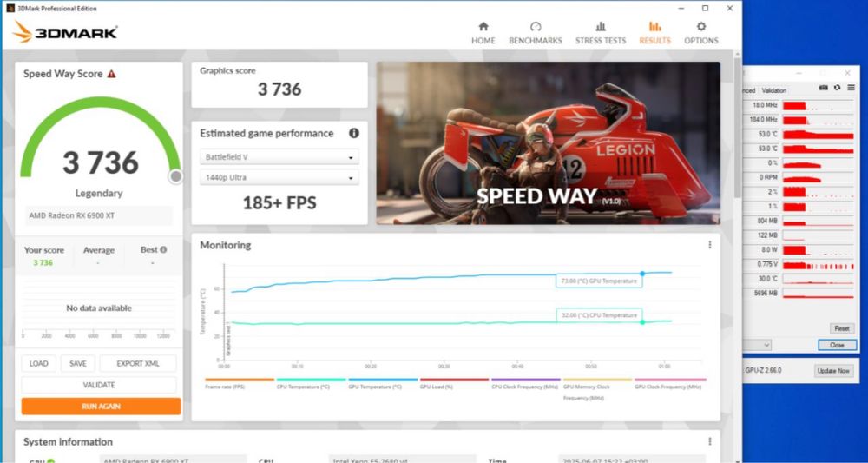Click the 184.0 MHz reading in GPU-Z

pos(763,120)
